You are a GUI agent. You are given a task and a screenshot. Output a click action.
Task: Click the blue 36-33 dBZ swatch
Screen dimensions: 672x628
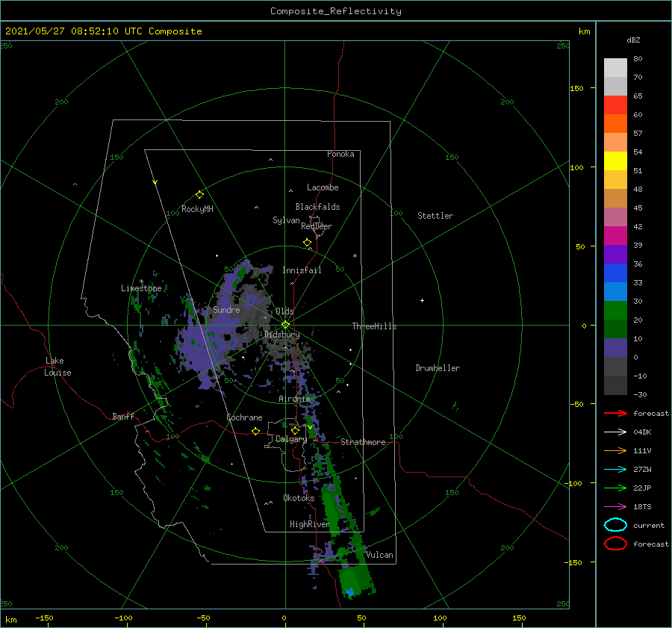click(615, 273)
